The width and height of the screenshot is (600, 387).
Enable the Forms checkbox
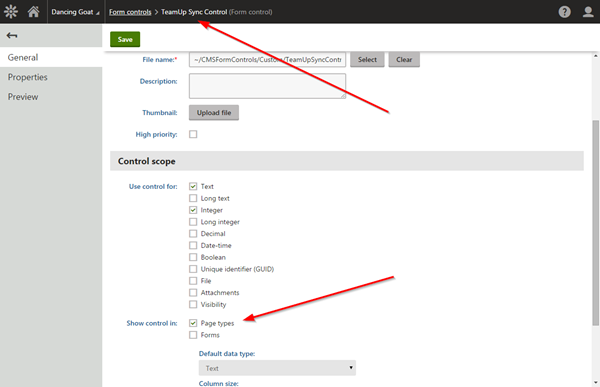193,335
